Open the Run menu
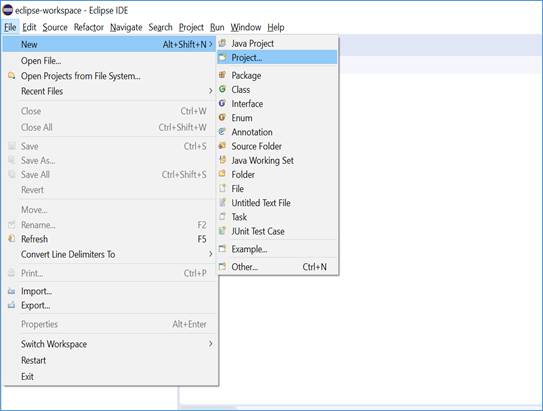Viewport: 543px width, 411px height. 217,27
